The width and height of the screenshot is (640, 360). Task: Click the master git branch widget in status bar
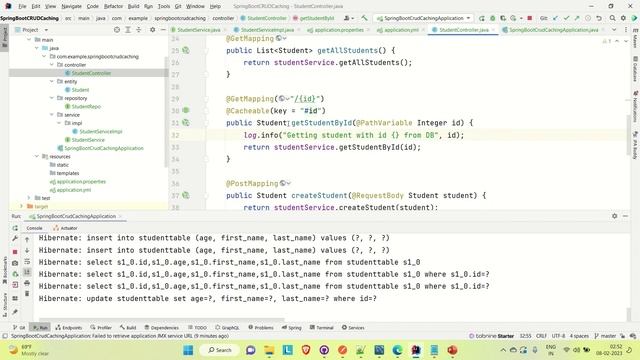point(605,336)
